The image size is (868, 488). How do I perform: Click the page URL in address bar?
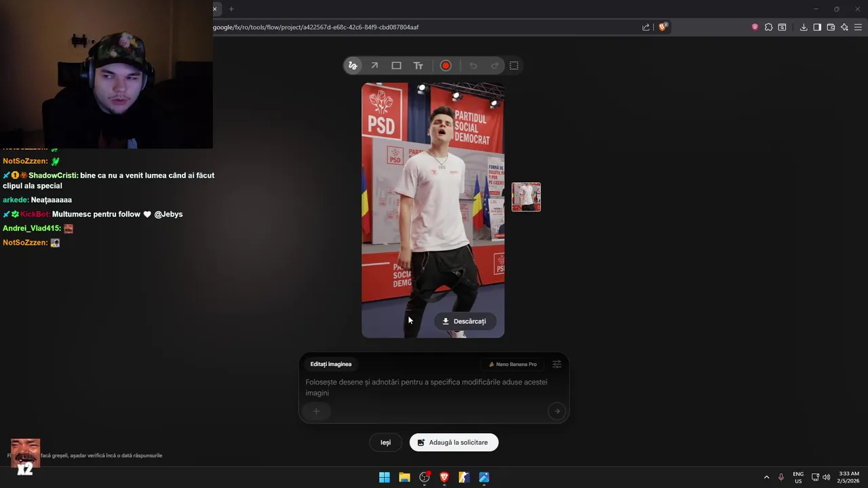316,27
